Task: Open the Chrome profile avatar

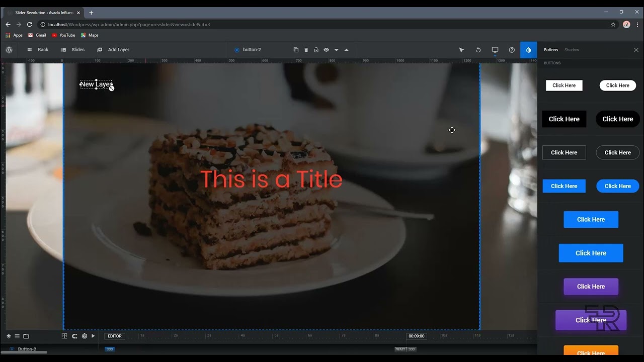Action: 626,24
